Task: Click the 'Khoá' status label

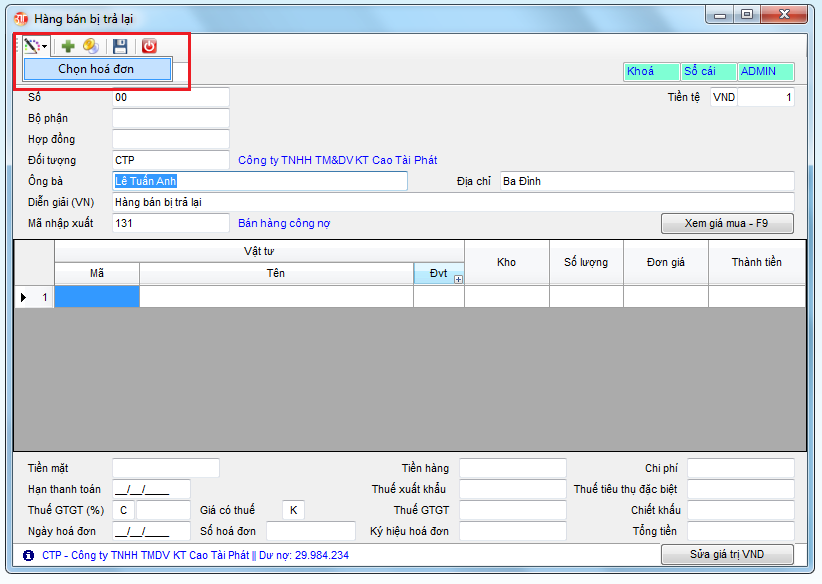Action: 650,72
